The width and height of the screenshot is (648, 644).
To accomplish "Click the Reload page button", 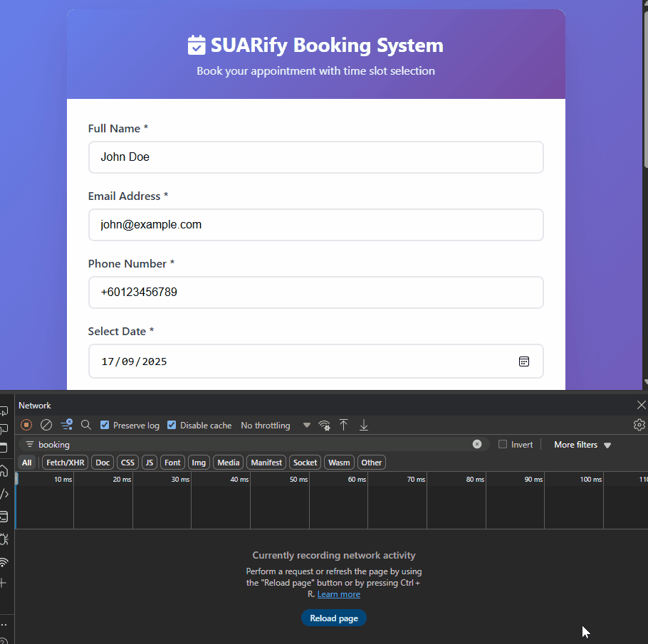I will (x=334, y=618).
